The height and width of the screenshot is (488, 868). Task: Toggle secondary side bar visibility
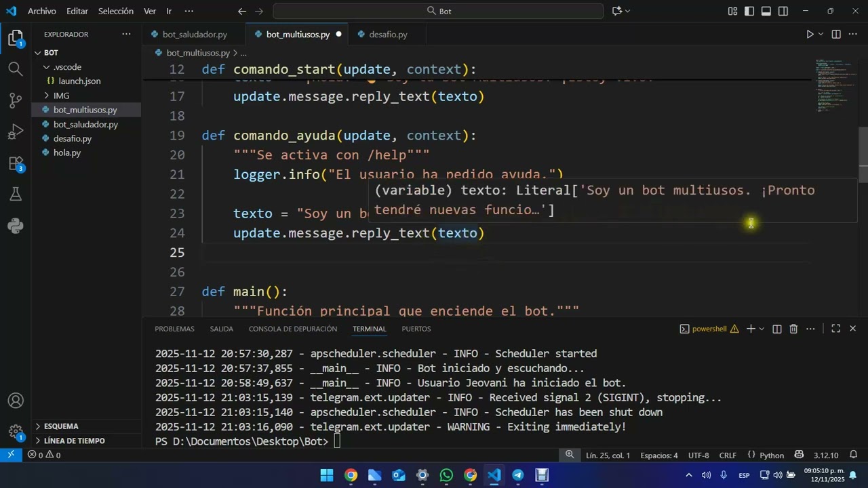[783, 11]
